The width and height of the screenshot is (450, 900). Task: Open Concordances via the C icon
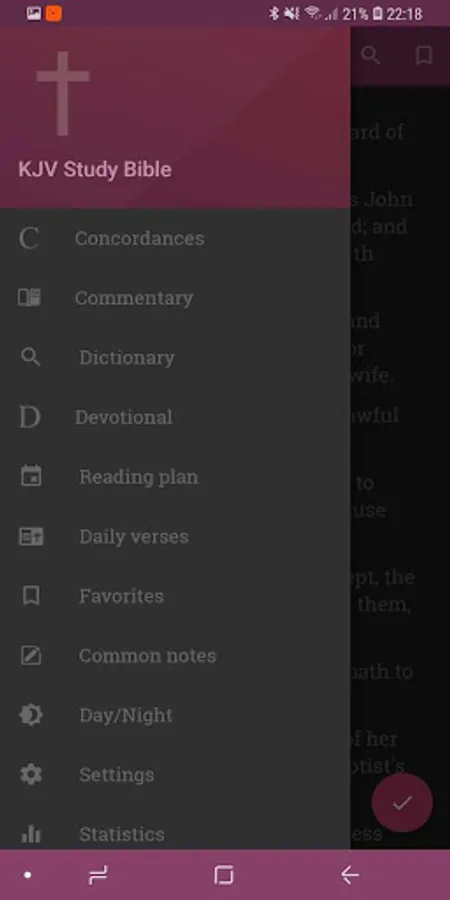tap(29, 238)
